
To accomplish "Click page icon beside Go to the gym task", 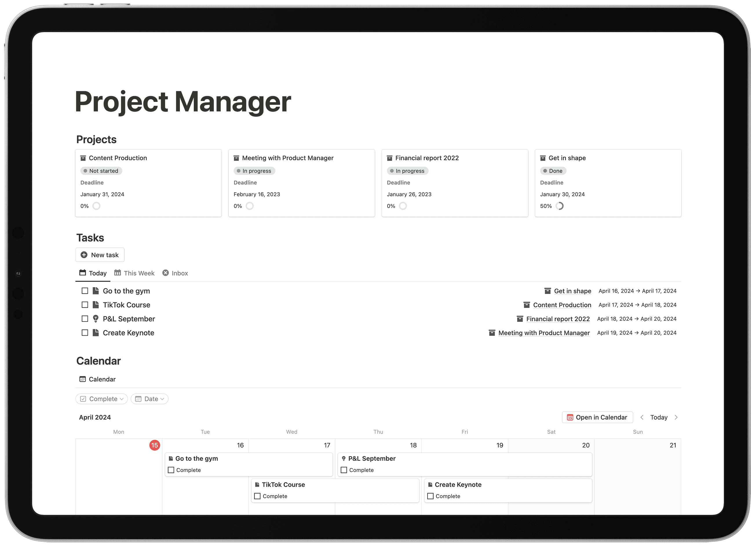I will coord(96,291).
